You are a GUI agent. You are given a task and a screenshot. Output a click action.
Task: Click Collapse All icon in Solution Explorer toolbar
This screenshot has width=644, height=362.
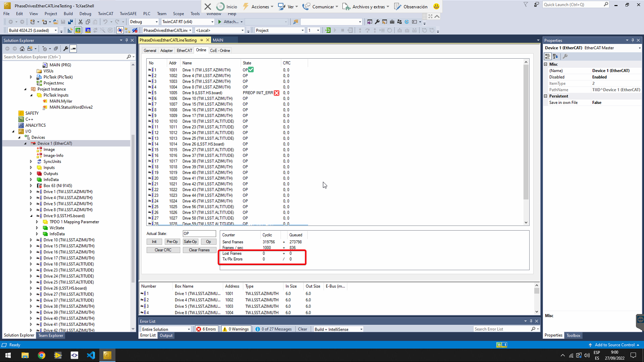pyautogui.click(x=56, y=49)
